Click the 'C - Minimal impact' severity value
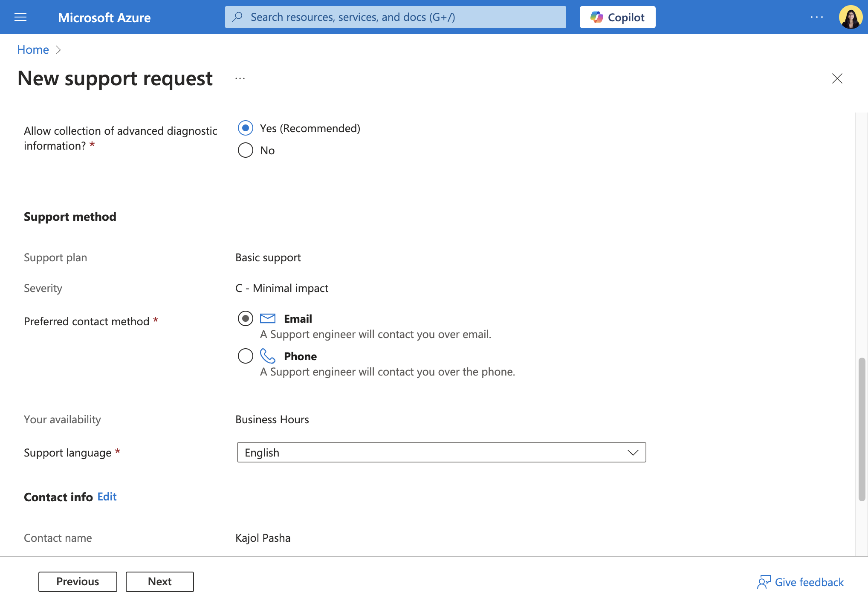Image resolution: width=868 pixels, height=607 pixels. click(x=282, y=288)
